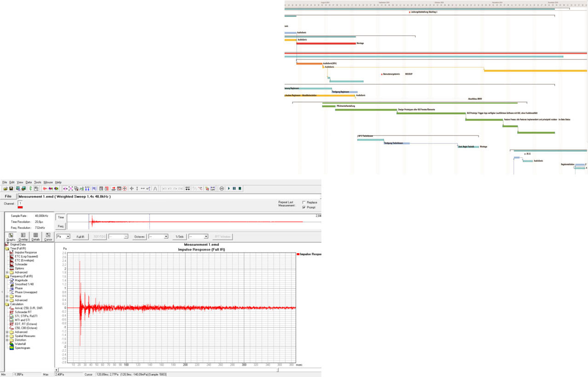Click the red channel 1 color swatch
The width and height of the screenshot is (588, 377).
[x=20, y=207]
